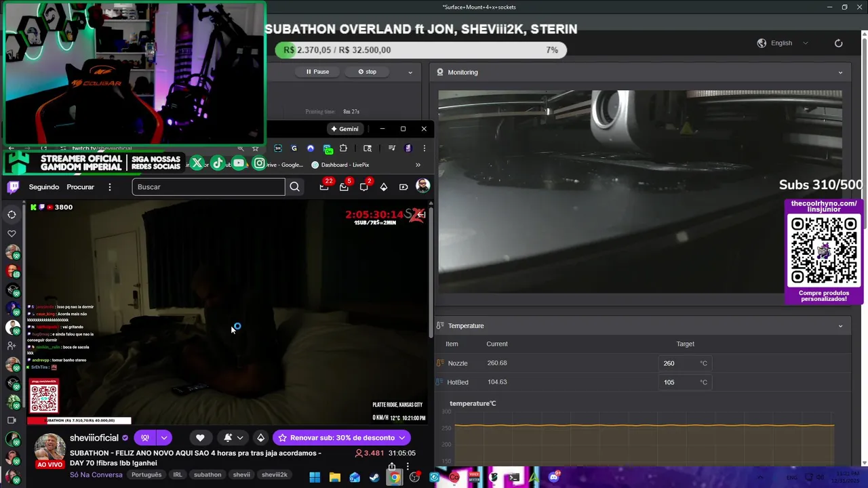Open the Twitch home logo

tap(13, 187)
